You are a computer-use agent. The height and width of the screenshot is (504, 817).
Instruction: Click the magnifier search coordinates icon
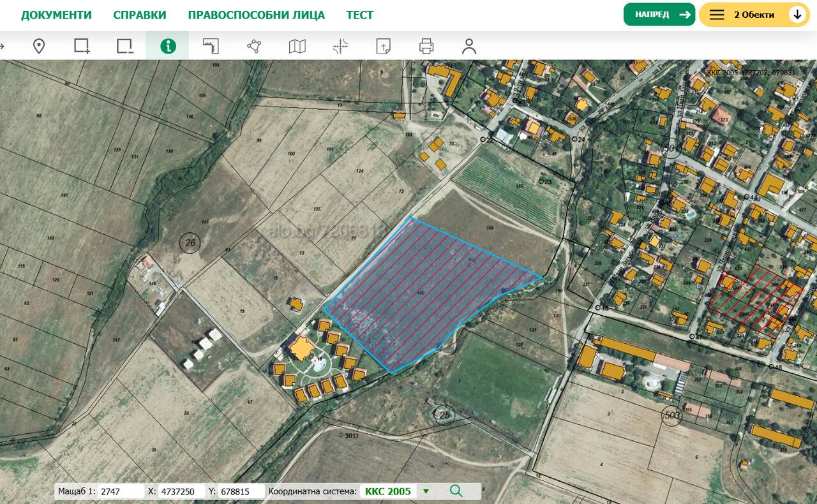456,491
